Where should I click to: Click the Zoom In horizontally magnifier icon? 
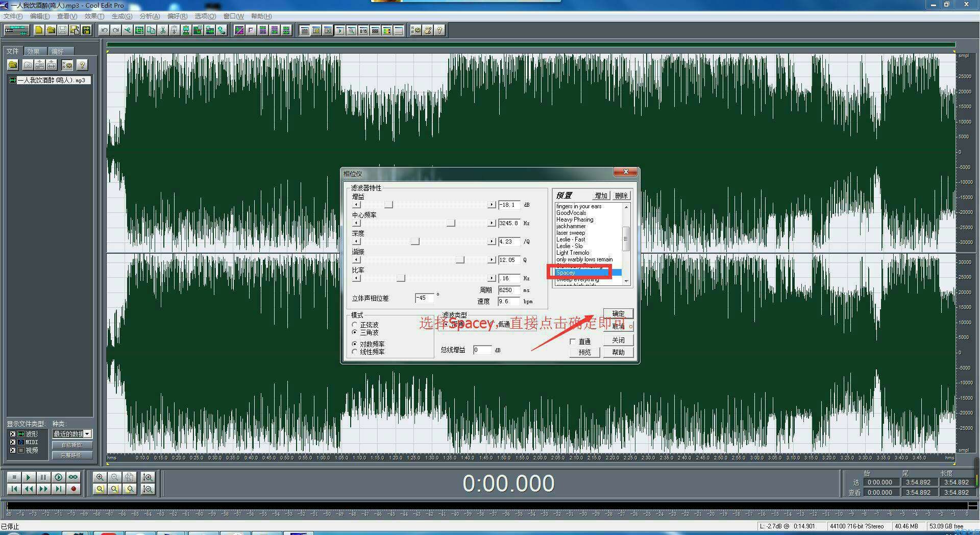100,477
